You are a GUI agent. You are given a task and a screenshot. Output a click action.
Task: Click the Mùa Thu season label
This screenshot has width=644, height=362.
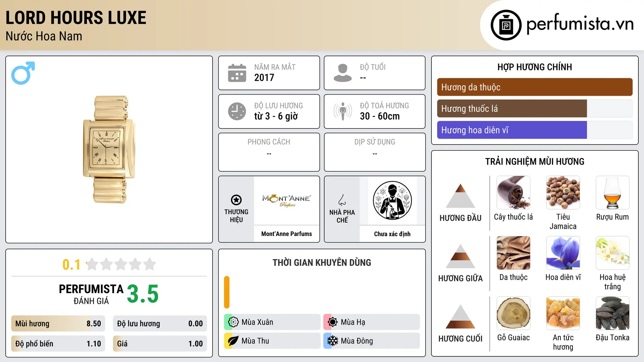(255, 341)
